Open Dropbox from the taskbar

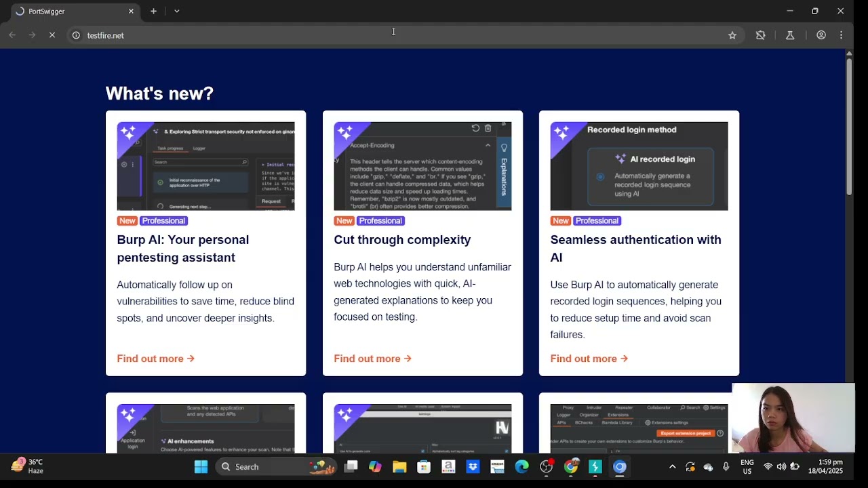pyautogui.click(x=473, y=466)
